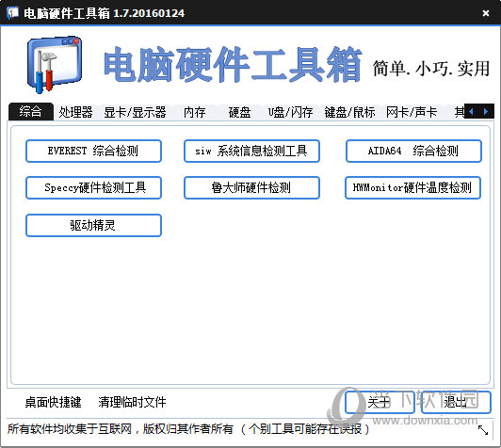Launch EVEREST 综合检测
This screenshot has height=448, width=501.
[x=93, y=151]
